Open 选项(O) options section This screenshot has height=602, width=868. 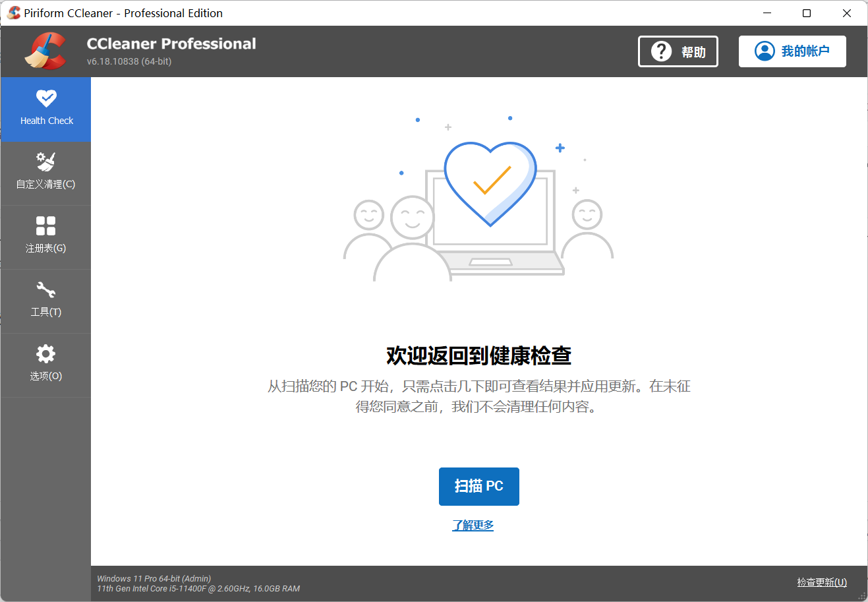[x=45, y=365]
